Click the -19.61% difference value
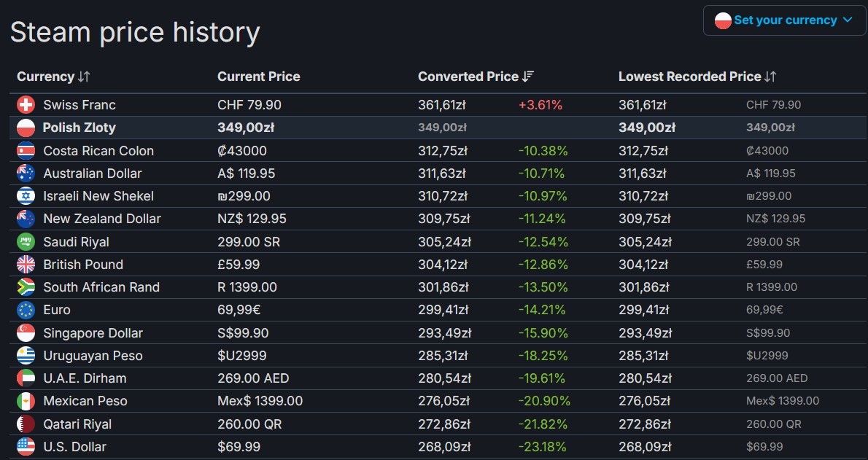The width and height of the screenshot is (868, 460). click(x=542, y=378)
